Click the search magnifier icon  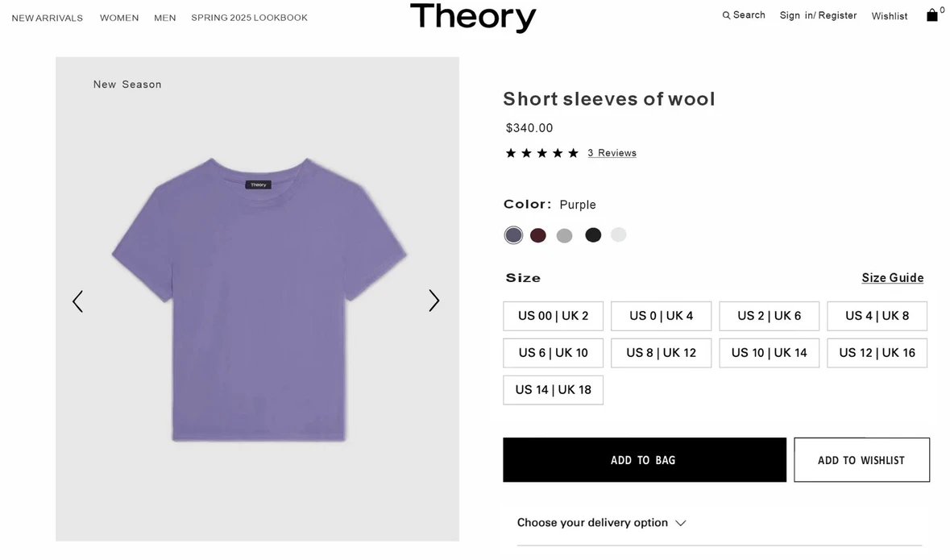tap(726, 15)
